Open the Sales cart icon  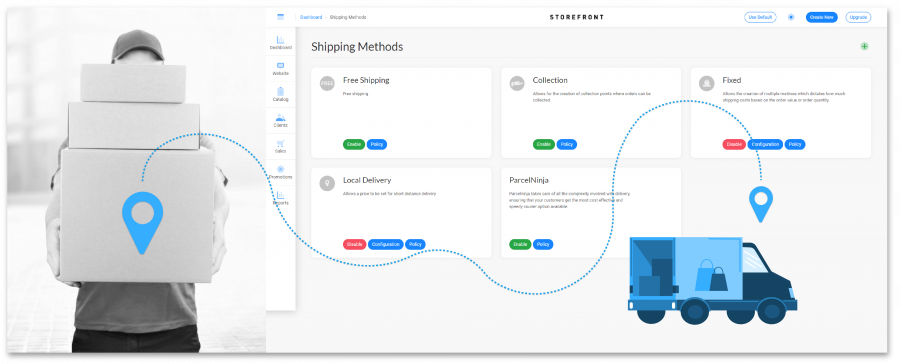coord(281,144)
